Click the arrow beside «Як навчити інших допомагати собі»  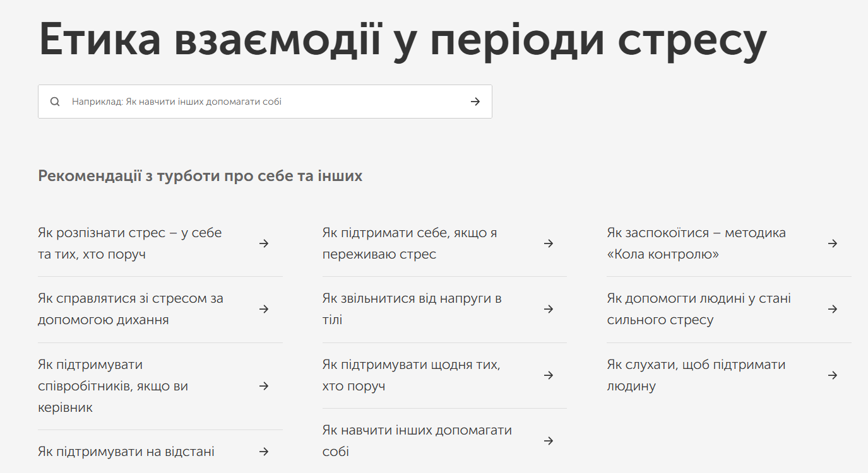tap(549, 441)
